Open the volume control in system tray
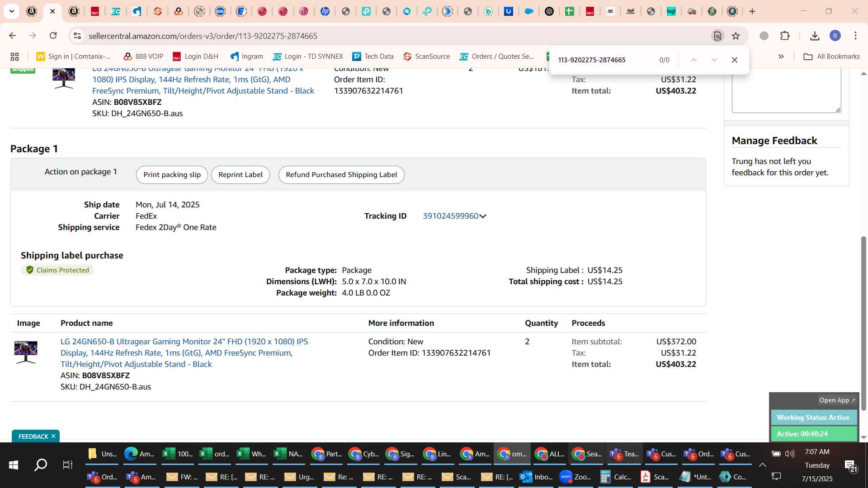The image size is (868, 488). [x=790, y=454]
